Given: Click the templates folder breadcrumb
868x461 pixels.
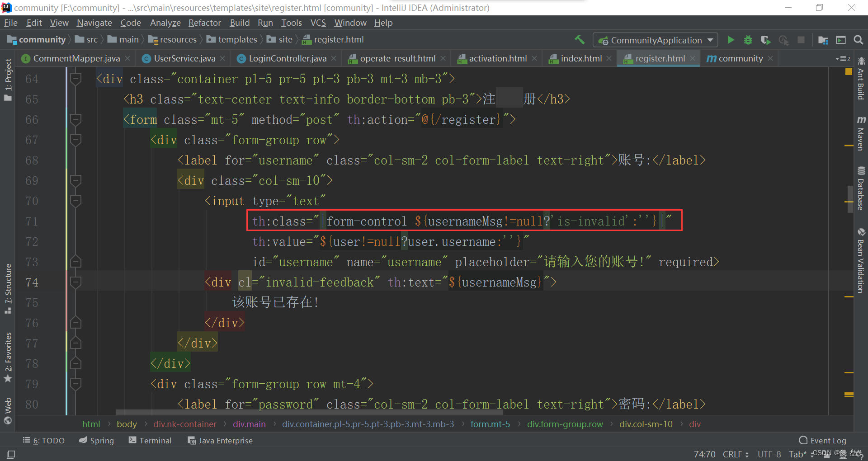Looking at the screenshot, I should tap(232, 40).
